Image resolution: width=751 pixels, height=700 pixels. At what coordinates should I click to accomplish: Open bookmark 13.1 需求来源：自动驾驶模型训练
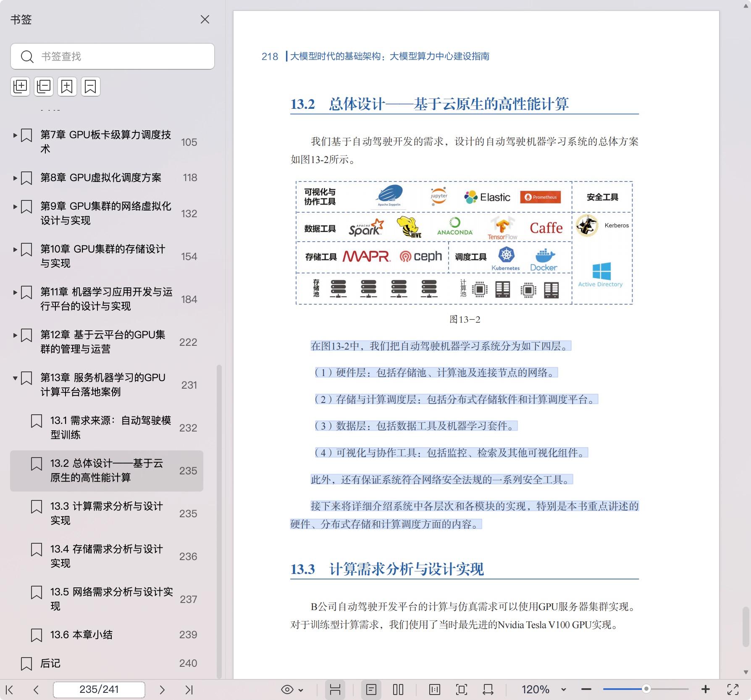pyautogui.click(x=110, y=427)
